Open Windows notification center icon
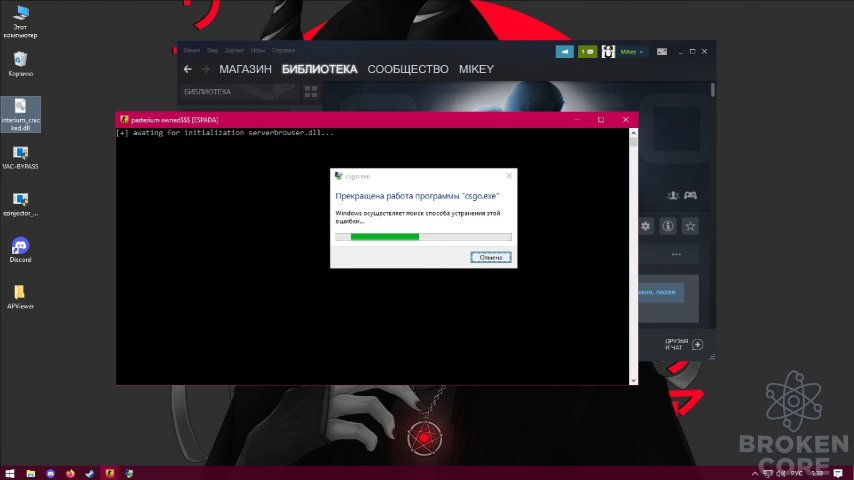854x480 pixels. [838, 473]
